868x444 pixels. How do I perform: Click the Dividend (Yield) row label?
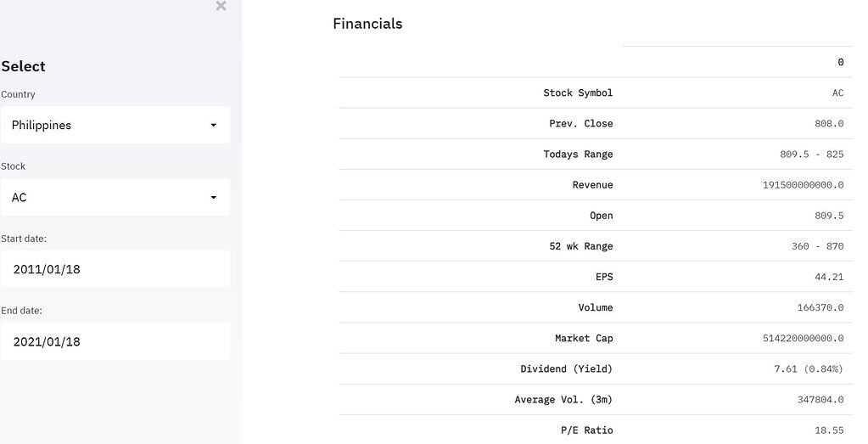[x=566, y=368]
